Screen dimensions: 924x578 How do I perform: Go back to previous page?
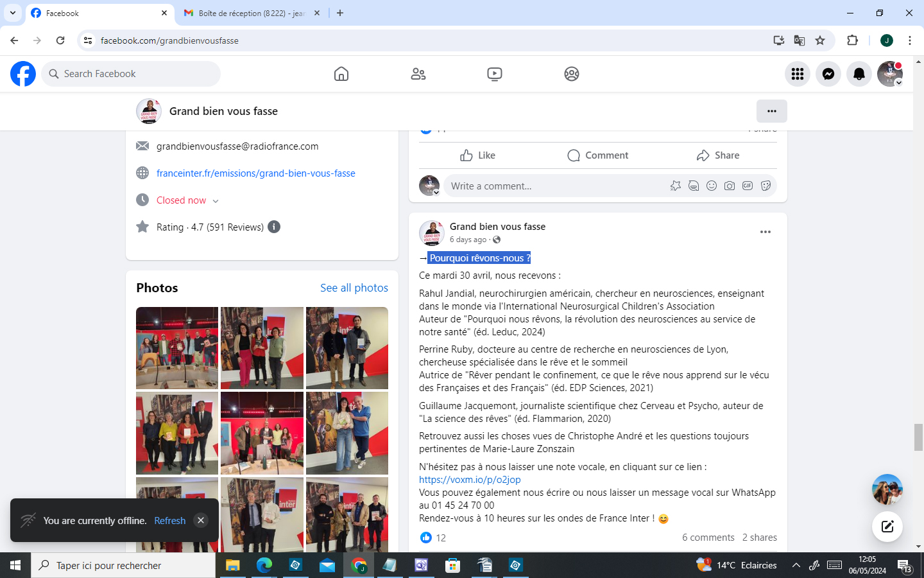click(x=14, y=40)
